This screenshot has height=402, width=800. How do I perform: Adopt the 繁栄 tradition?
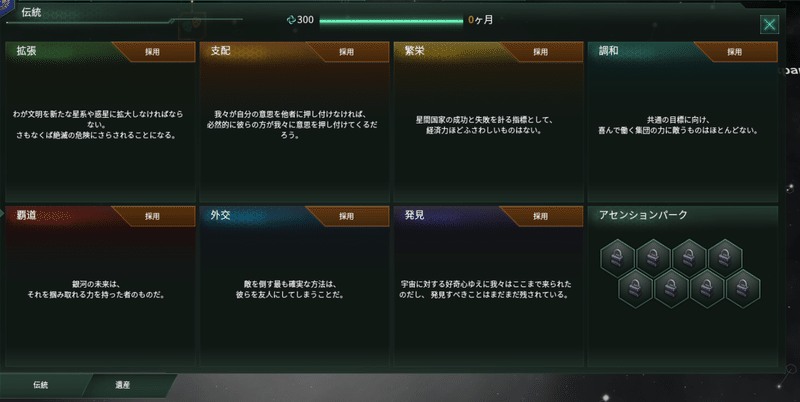(541, 52)
